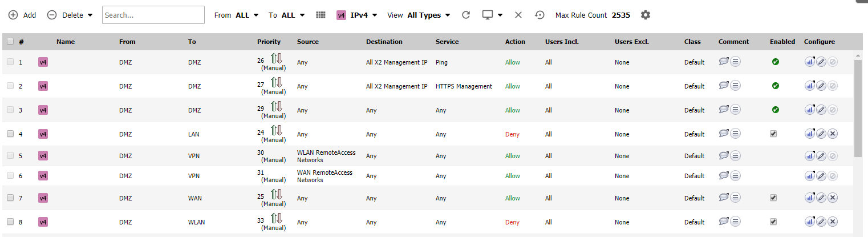Sort by the Priority column header
This screenshot has height=237, width=868.
coord(269,42)
